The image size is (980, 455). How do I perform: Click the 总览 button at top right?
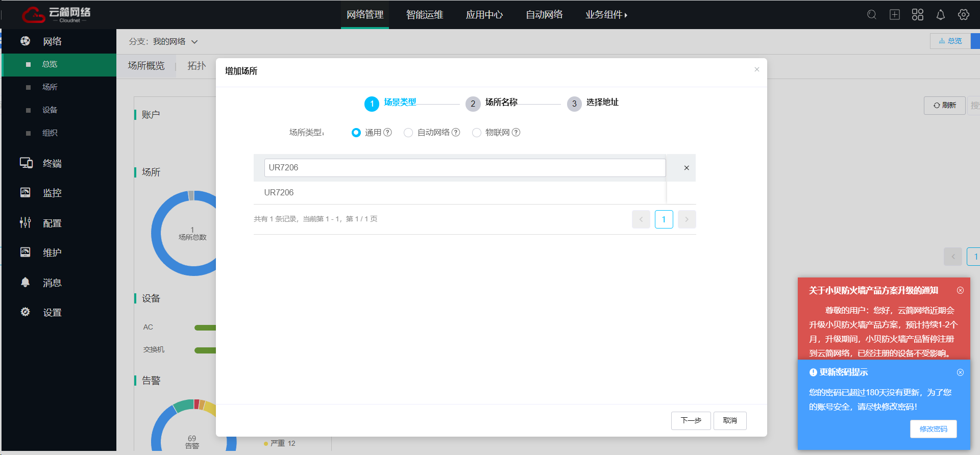tap(950, 41)
